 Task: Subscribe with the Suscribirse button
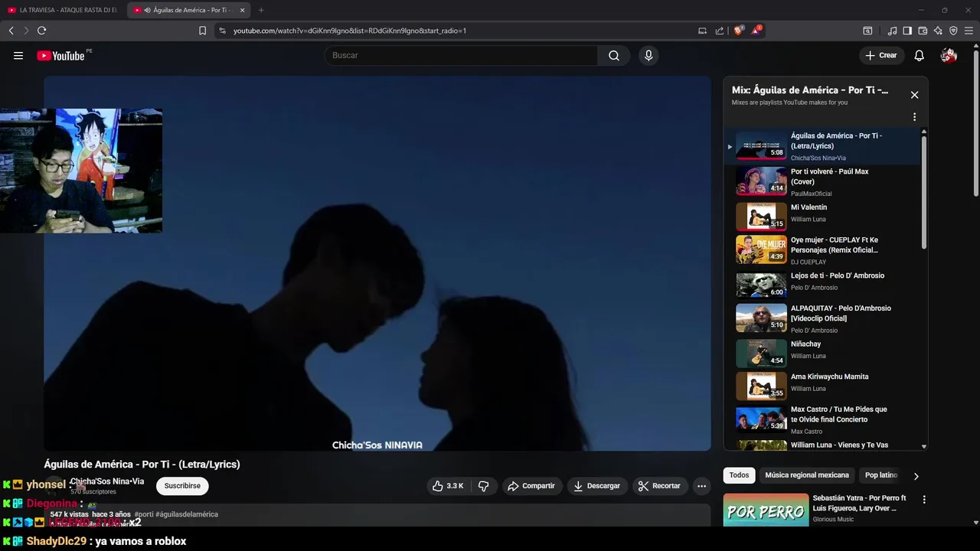[x=182, y=486]
